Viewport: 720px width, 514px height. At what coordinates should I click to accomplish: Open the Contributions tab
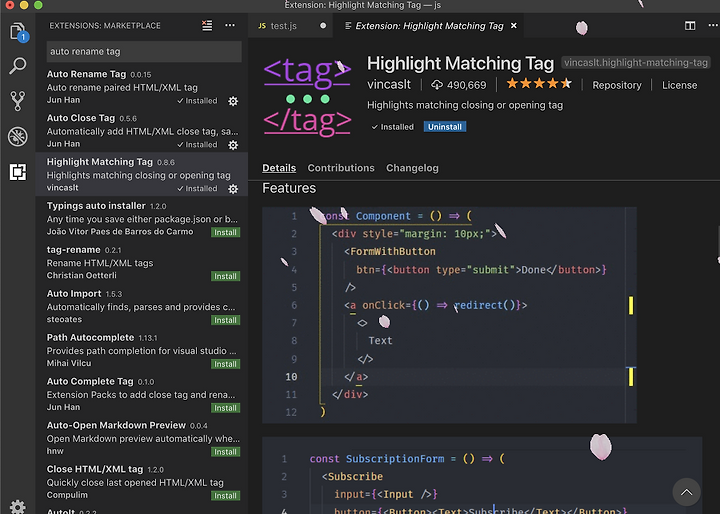point(341,168)
